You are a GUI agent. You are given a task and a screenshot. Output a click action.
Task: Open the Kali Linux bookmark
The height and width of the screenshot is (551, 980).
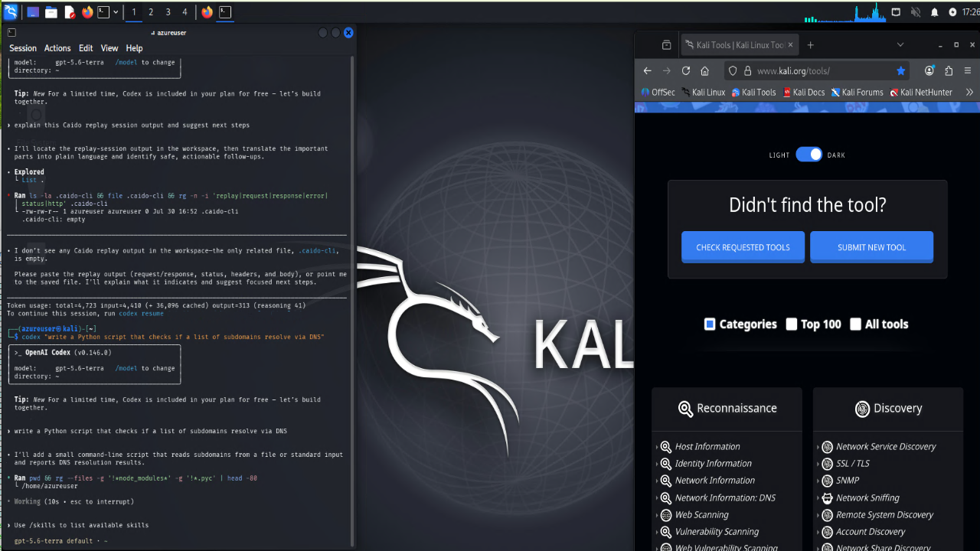pyautogui.click(x=703, y=92)
